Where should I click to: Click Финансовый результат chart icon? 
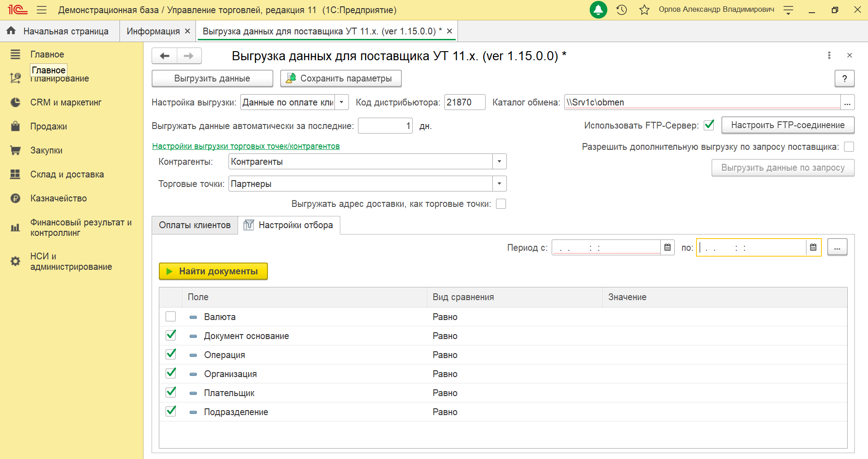pyautogui.click(x=15, y=228)
